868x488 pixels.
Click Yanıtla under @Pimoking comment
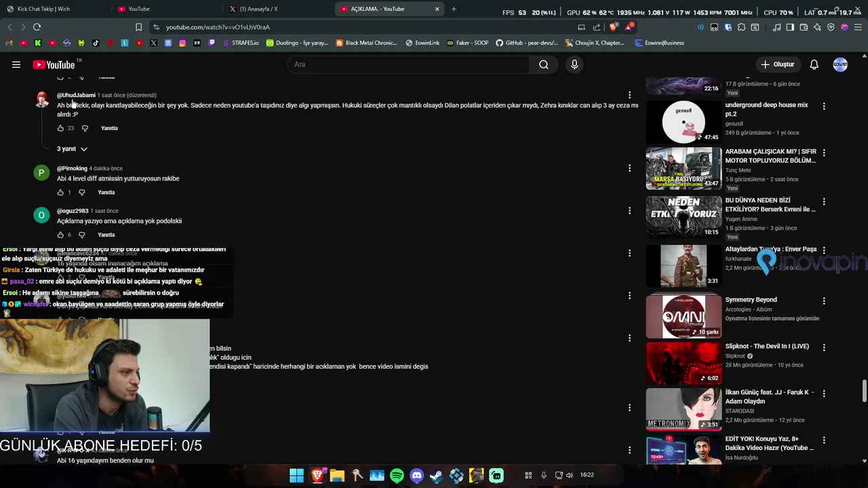pyautogui.click(x=106, y=192)
